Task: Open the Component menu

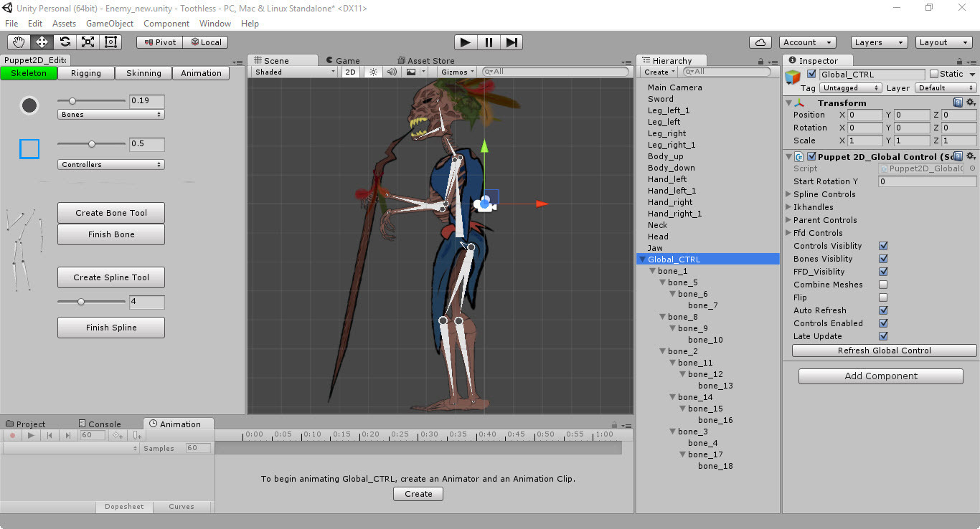Action: click(x=166, y=24)
